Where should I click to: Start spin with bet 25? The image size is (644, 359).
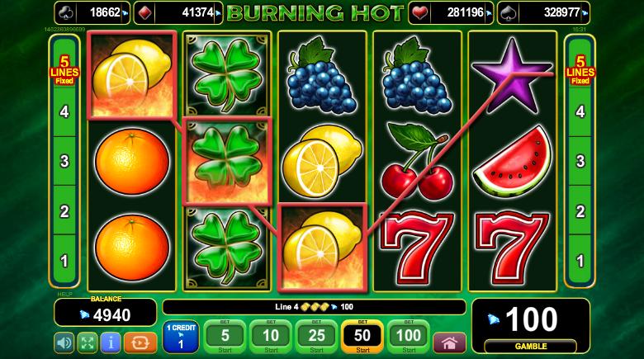(317, 337)
